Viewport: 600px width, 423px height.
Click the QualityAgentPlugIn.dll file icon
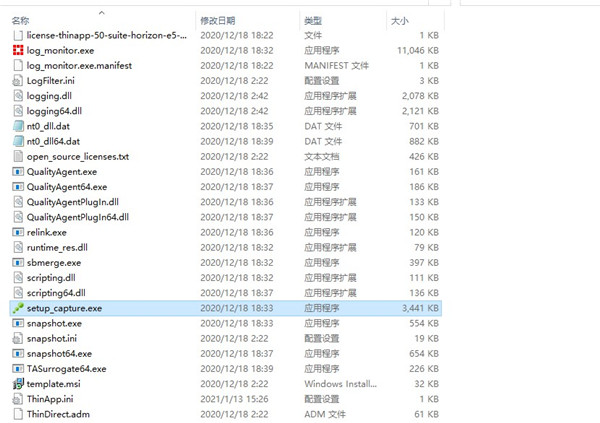tap(18, 202)
